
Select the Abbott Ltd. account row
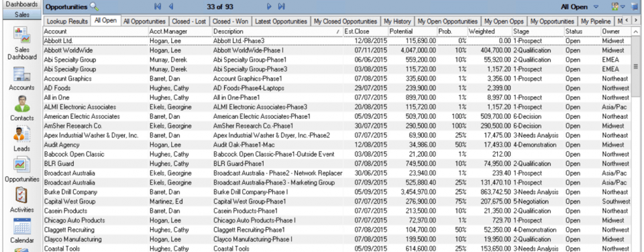click(337, 41)
